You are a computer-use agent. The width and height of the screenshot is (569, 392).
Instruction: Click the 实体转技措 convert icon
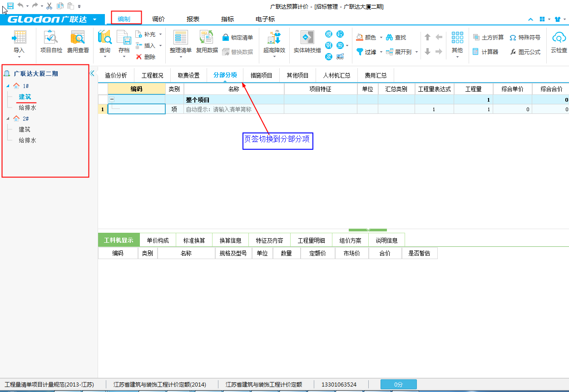click(x=307, y=38)
